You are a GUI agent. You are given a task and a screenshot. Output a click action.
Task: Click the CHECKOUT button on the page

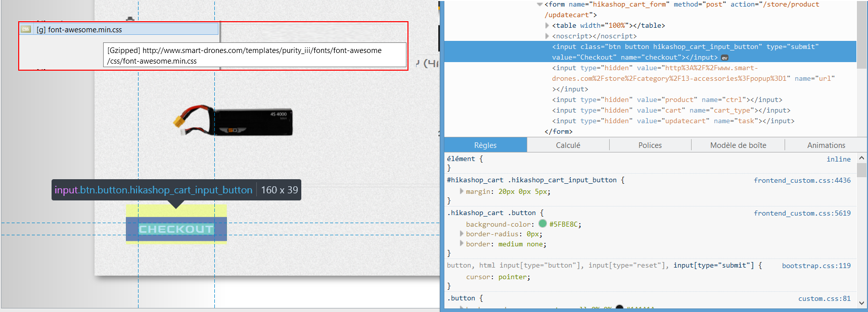pos(176,229)
